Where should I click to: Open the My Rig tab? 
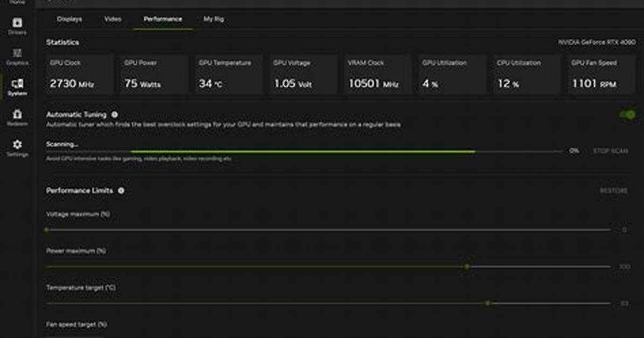(x=214, y=19)
